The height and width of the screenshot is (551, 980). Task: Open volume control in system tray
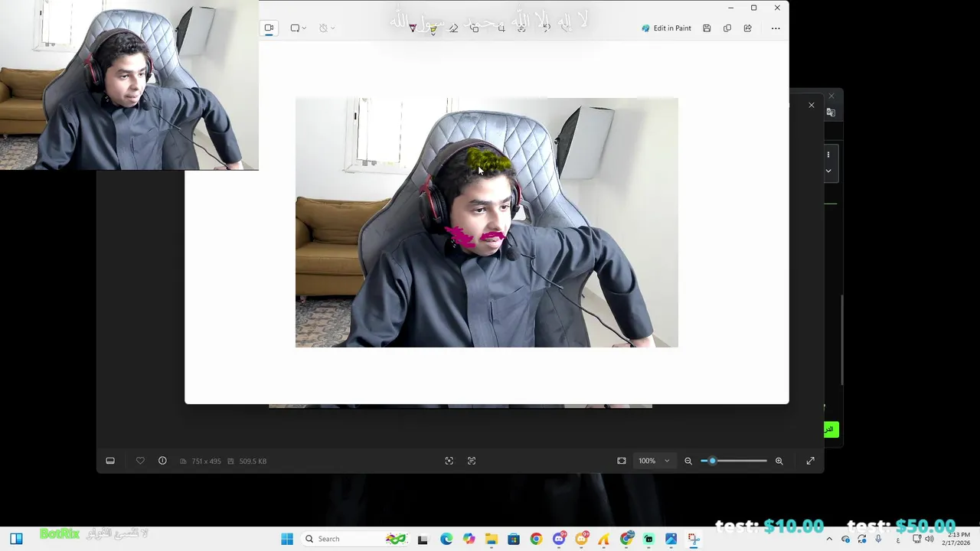tap(929, 539)
